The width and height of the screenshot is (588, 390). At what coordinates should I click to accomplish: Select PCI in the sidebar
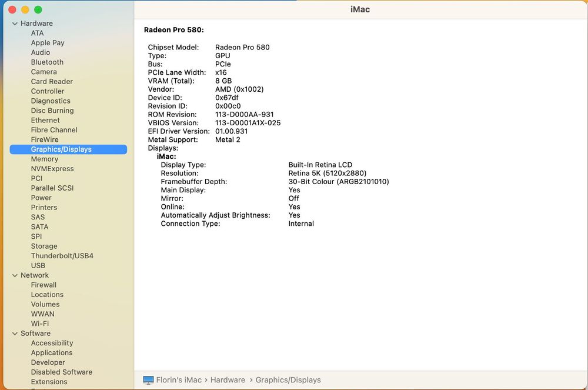click(x=36, y=178)
